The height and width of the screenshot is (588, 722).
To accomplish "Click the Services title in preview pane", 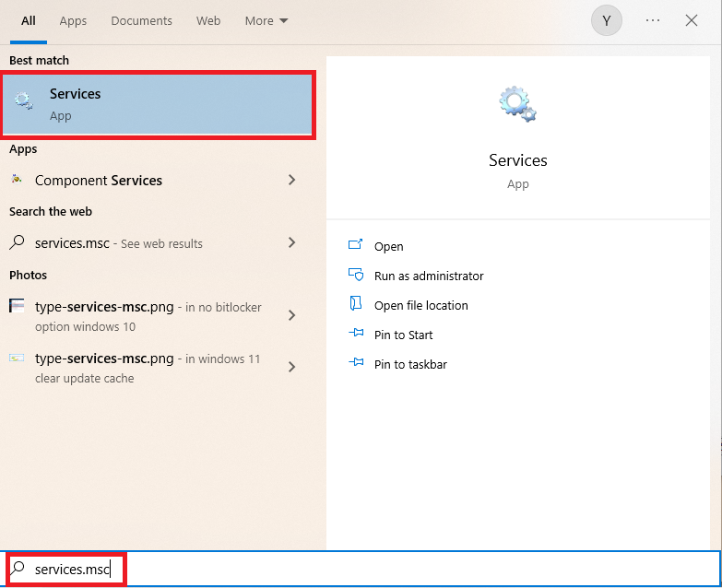I will 518,160.
